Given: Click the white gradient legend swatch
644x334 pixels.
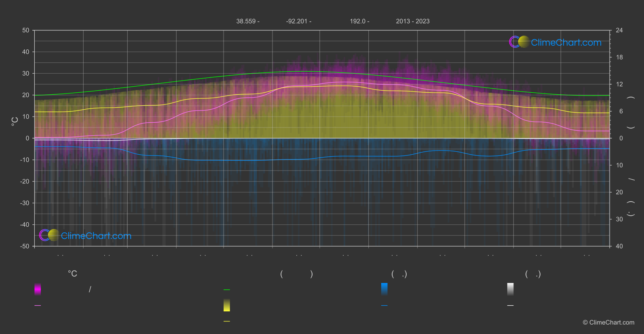Looking at the screenshot, I should pos(511,289).
